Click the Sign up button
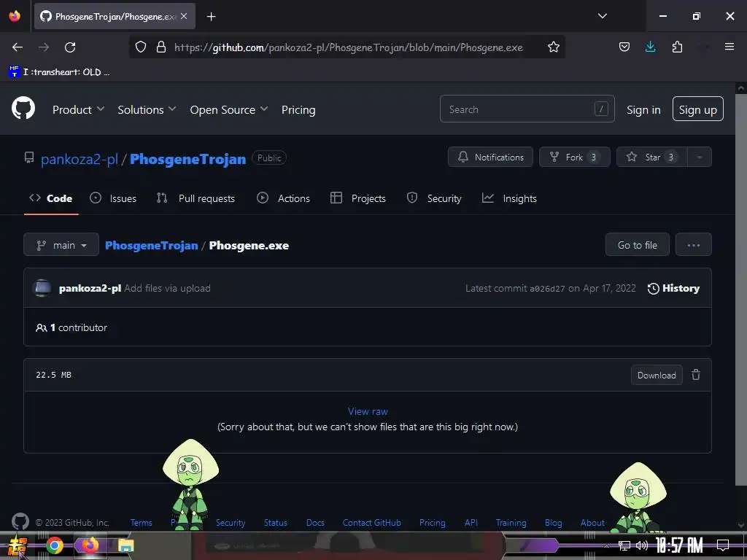747x560 pixels. [697, 109]
